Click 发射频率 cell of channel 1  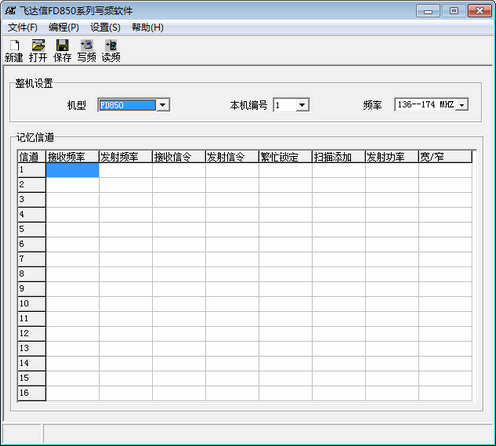pyautogui.click(x=126, y=170)
